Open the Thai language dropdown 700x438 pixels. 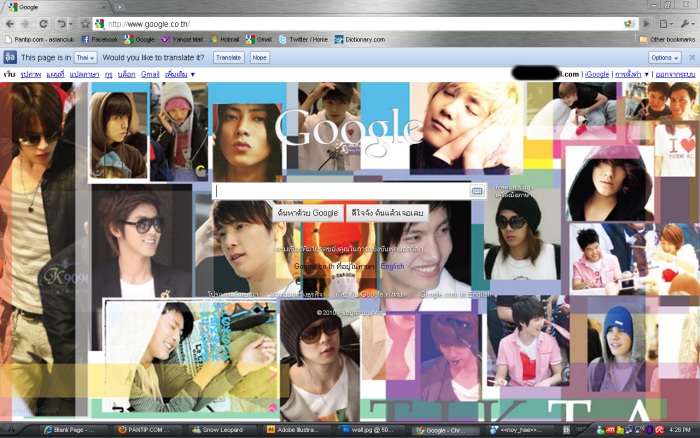(85, 58)
